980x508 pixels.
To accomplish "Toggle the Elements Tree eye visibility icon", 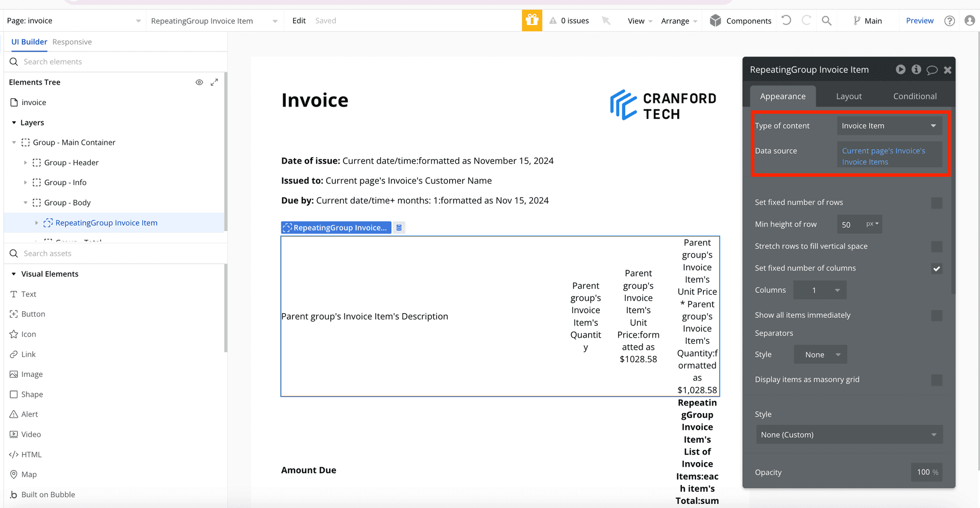I will click(x=199, y=82).
